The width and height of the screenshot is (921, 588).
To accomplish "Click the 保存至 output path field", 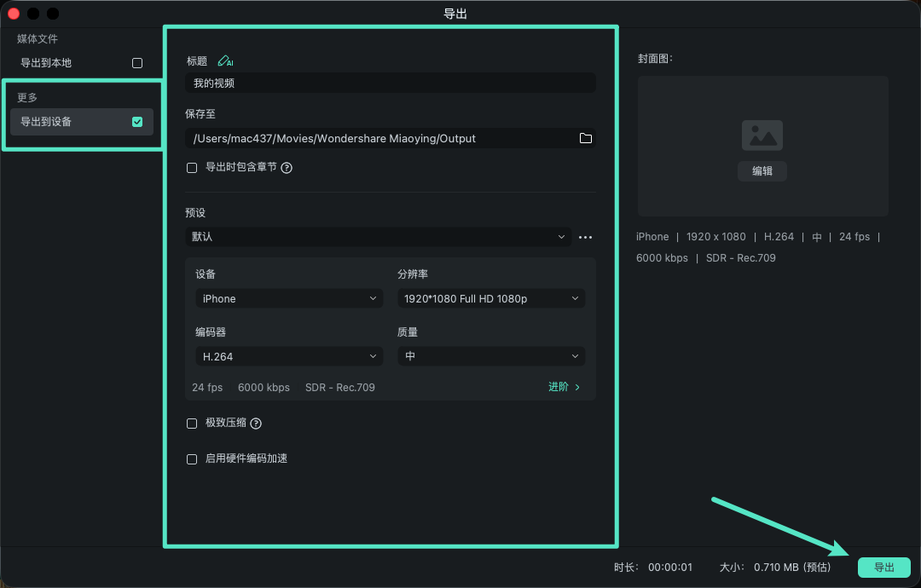I will [x=391, y=139].
